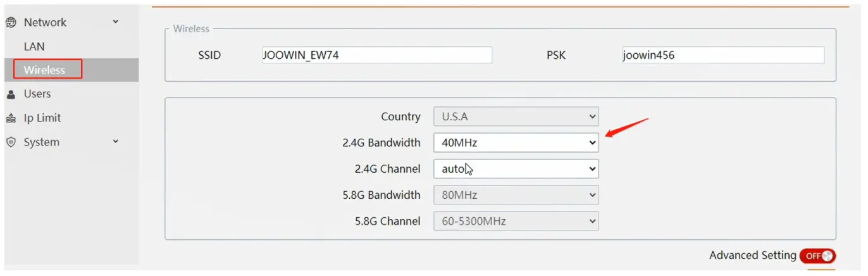
Task: Click the Ip Limit icon
Action: pyautogui.click(x=10, y=118)
